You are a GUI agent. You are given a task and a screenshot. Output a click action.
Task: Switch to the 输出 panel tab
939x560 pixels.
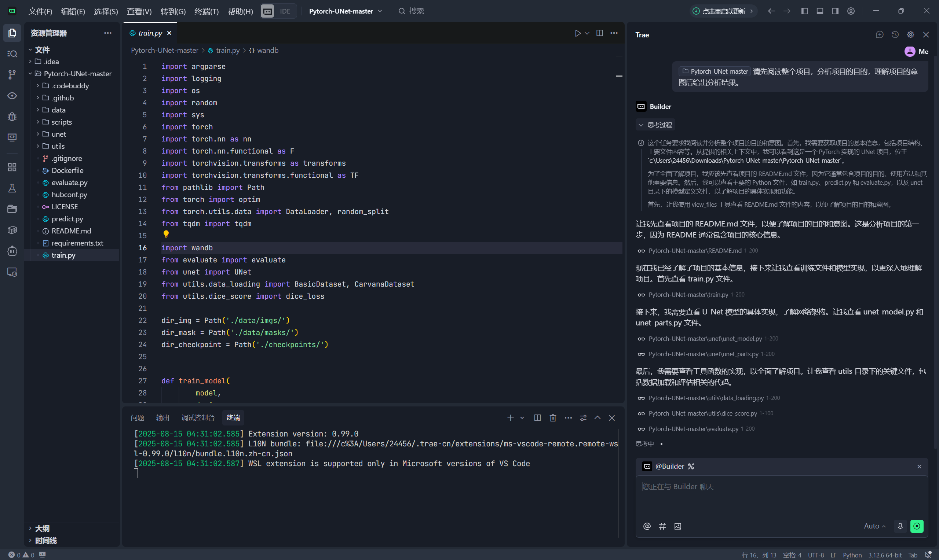coord(163,418)
